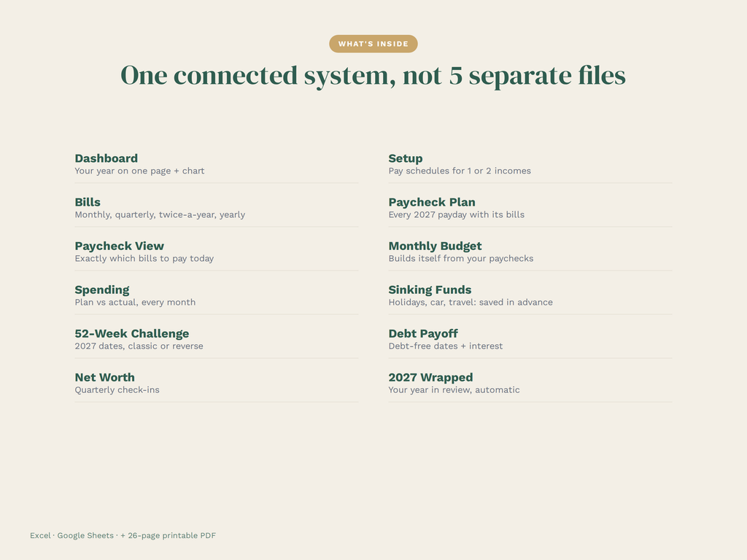Select the Paycheck View title
This screenshot has width=747, height=560.
pos(120,246)
